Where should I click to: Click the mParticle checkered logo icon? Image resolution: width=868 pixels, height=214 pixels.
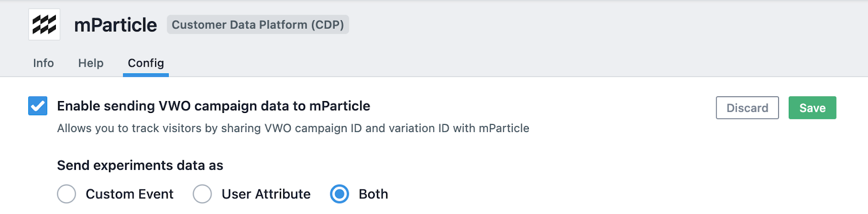(44, 24)
